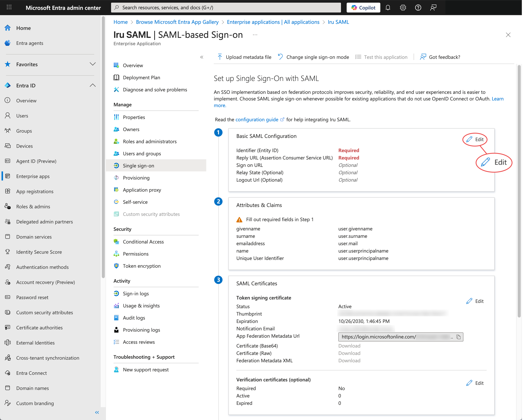Screen dimensions: 523x420
Task: Click the Home breadcrumb link
Action: [x=121, y=22]
